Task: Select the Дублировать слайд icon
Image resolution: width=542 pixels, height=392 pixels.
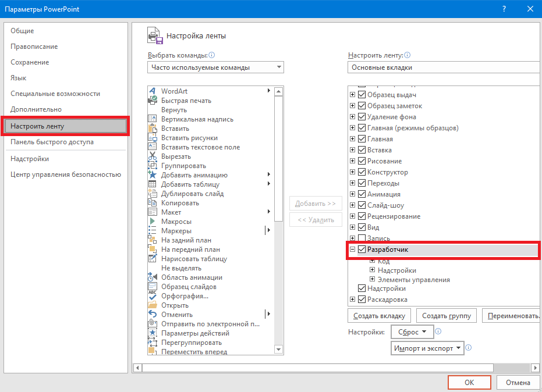Action: [153, 194]
